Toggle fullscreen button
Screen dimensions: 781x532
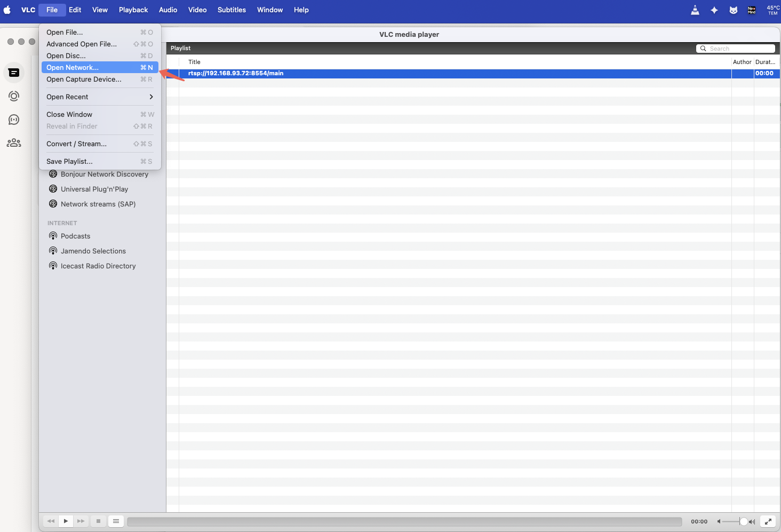(768, 521)
